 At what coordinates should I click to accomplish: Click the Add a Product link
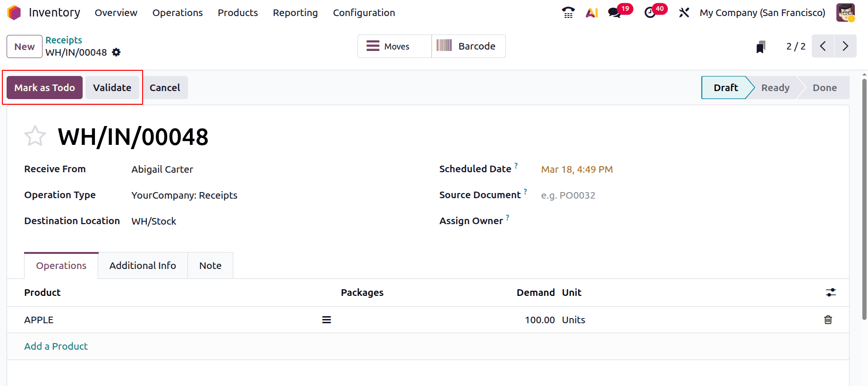[x=56, y=346]
